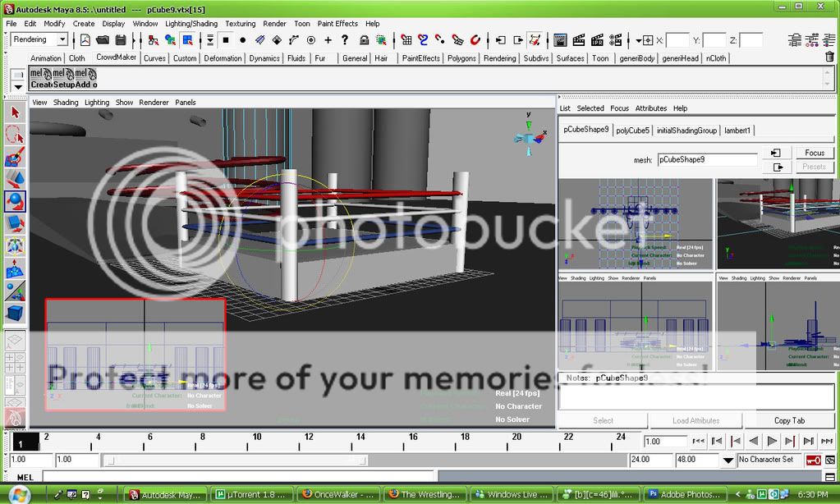Activate the Lasso select tool

15,135
